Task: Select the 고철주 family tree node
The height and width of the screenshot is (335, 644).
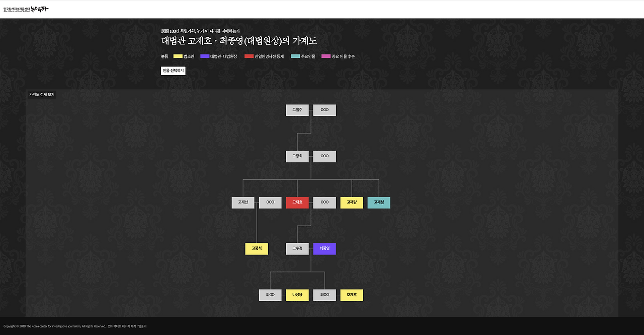Action: coord(297,110)
